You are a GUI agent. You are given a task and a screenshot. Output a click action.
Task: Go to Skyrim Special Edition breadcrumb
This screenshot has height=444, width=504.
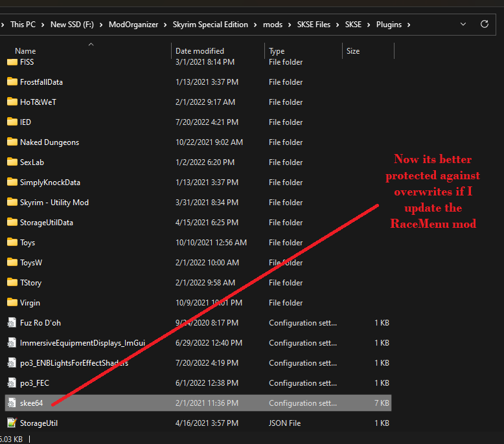click(x=210, y=25)
